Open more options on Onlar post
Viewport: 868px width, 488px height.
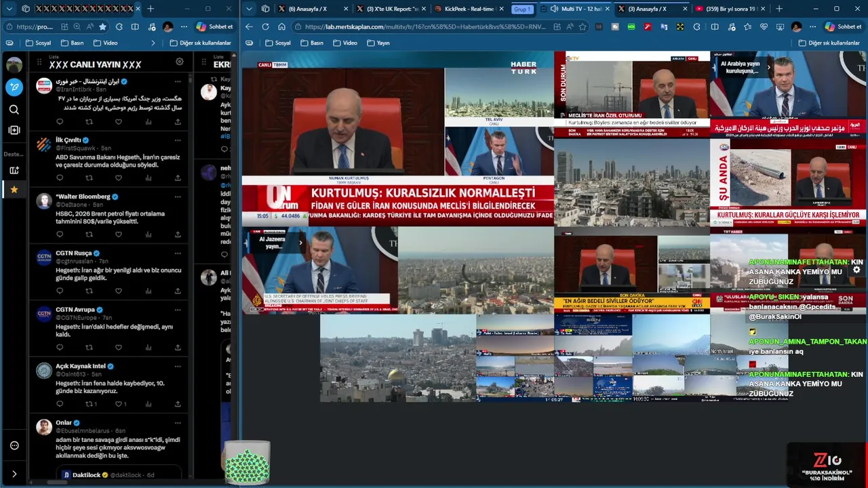point(178,423)
